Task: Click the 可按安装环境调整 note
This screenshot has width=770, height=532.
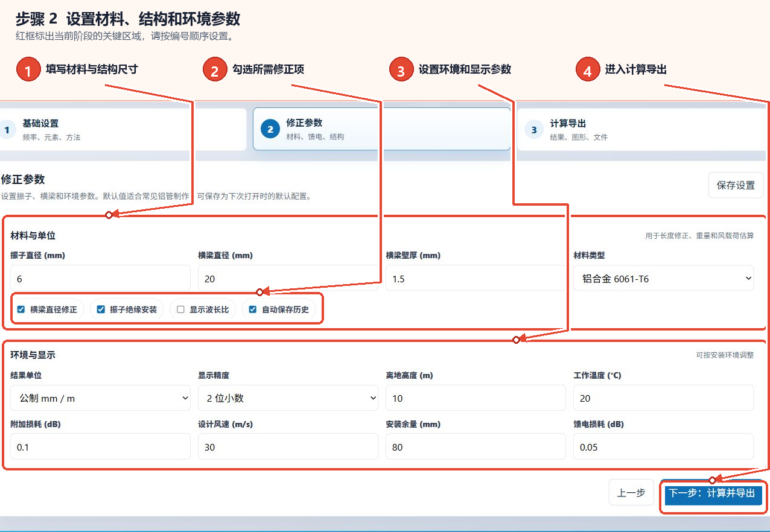Action: pyautogui.click(x=725, y=355)
